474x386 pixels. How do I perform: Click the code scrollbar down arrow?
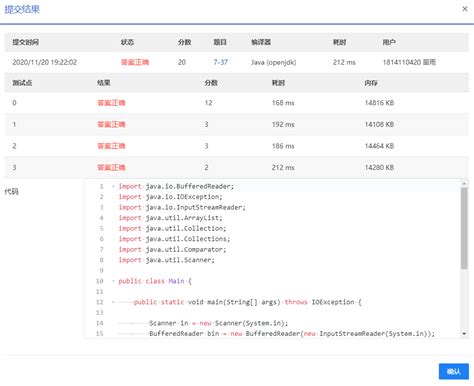tap(464, 334)
